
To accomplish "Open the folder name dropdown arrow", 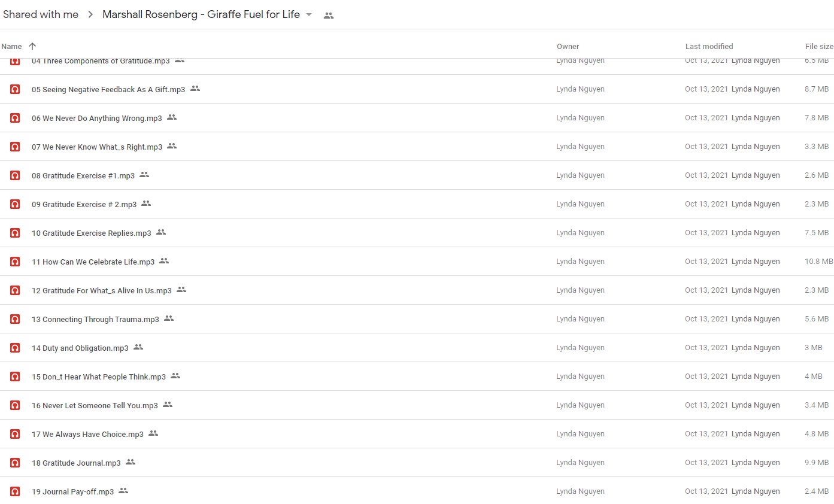I will point(309,15).
